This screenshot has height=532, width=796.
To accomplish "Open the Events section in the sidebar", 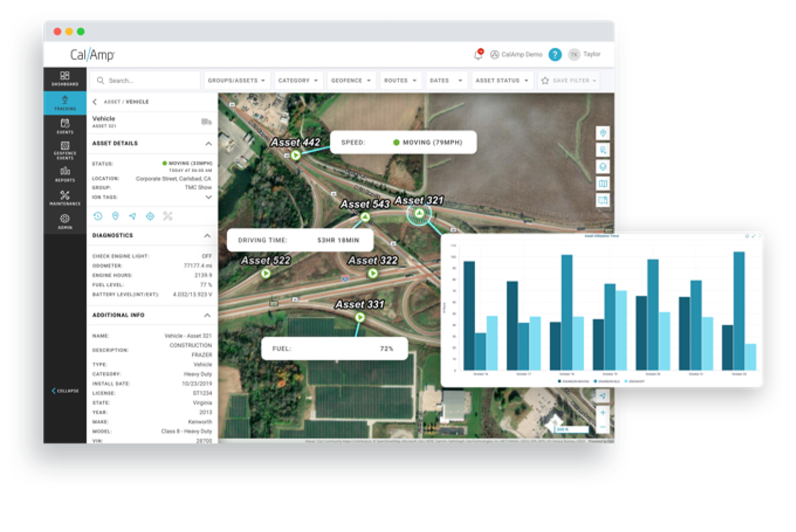I will pos(64,126).
